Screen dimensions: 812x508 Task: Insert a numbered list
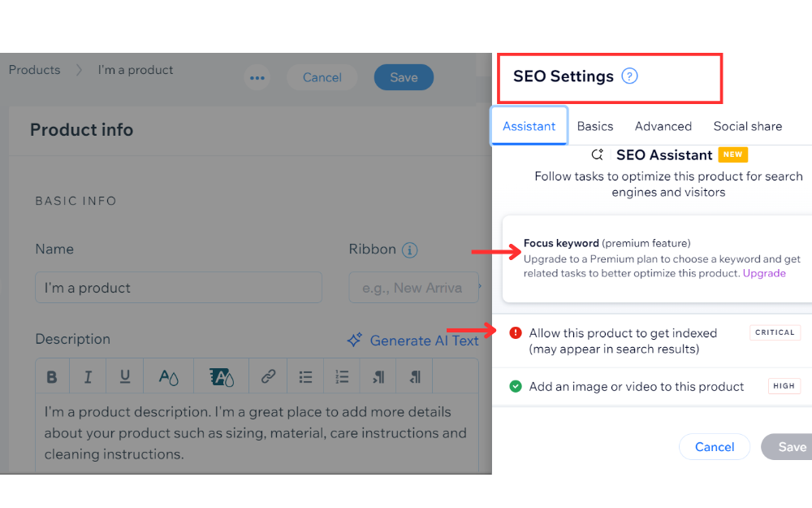pos(342,376)
